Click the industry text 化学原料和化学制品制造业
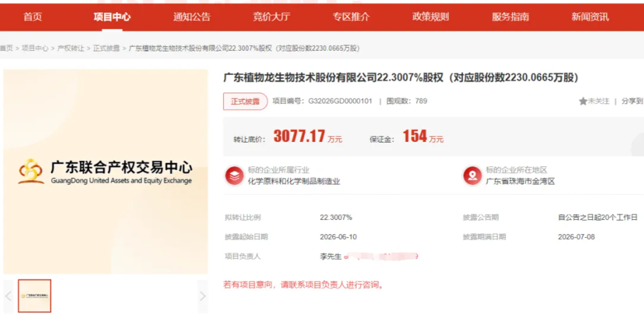644x321 pixels. pos(294,181)
